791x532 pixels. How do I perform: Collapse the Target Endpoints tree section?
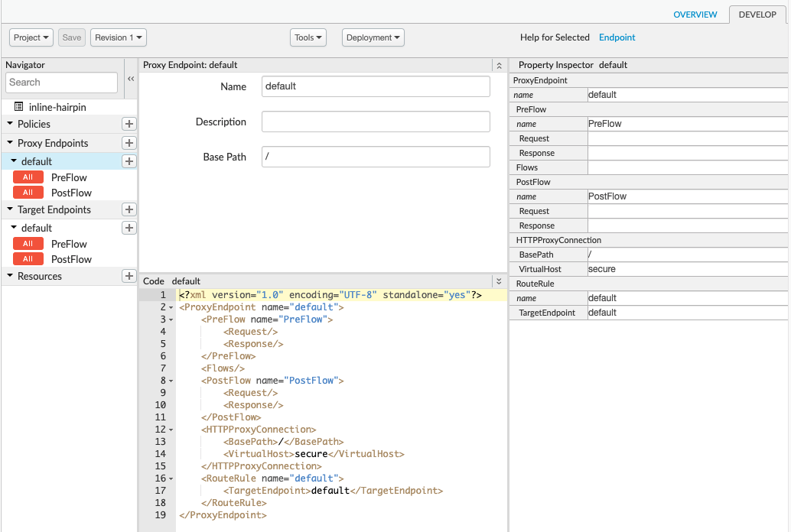click(10, 209)
